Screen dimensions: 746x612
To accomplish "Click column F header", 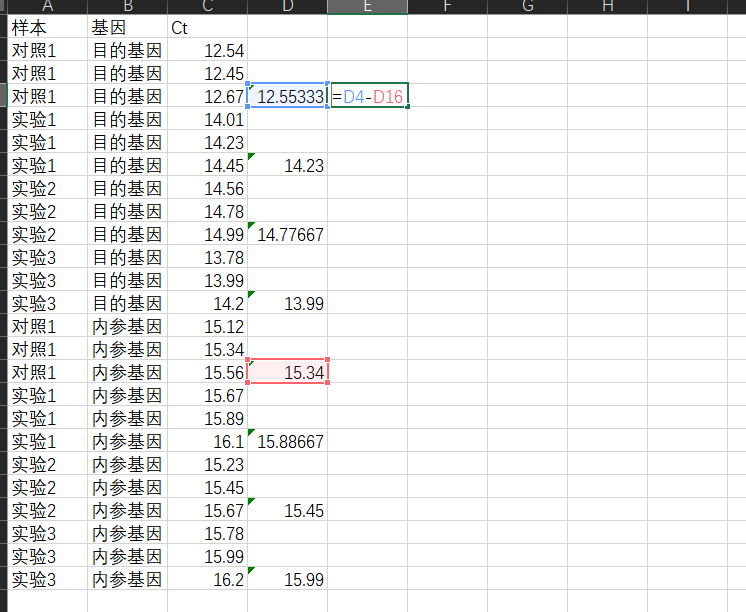I will 447,7.
